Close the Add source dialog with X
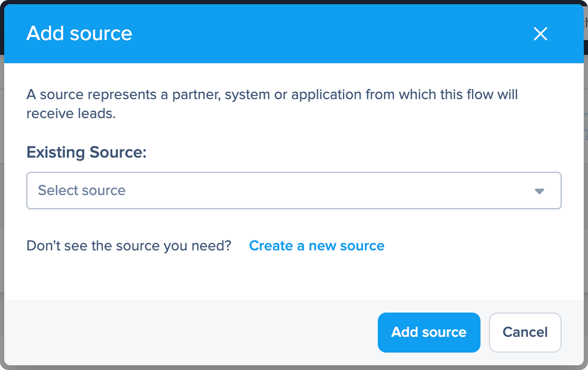Viewport: 588px width, 370px height. (540, 34)
